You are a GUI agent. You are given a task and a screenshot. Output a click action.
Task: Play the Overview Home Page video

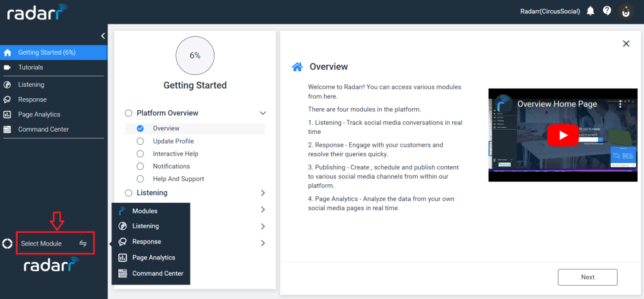[x=563, y=135]
